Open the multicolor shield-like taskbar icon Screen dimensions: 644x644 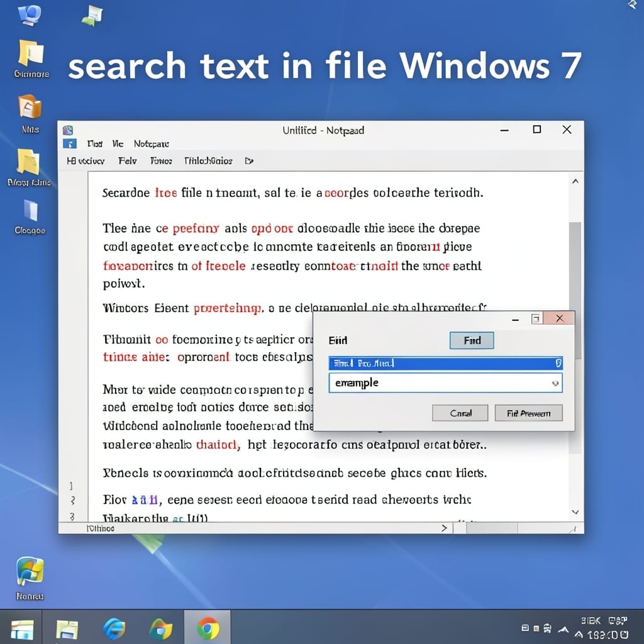(x=160, y=628)
